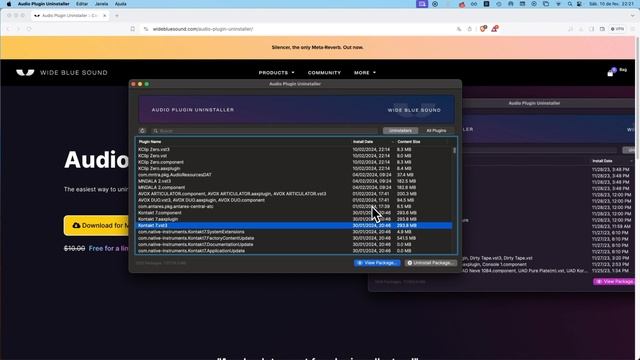
Task: Click pink View Package button in website screenshot
Action: [x=614, y=282]
